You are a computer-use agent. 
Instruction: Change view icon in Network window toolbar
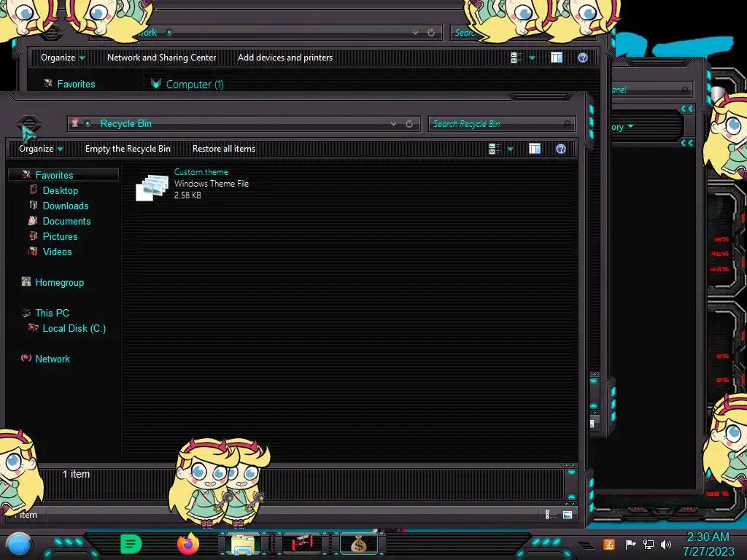516,58
